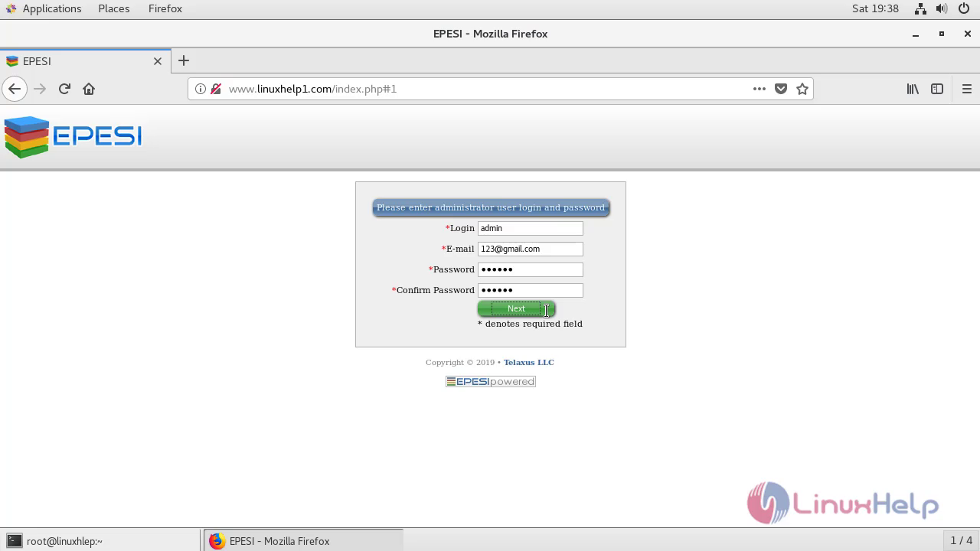Viewport: 980px width, 551px height.
Task: Open the Telaxus LLC link
Action: click(528, 362)
